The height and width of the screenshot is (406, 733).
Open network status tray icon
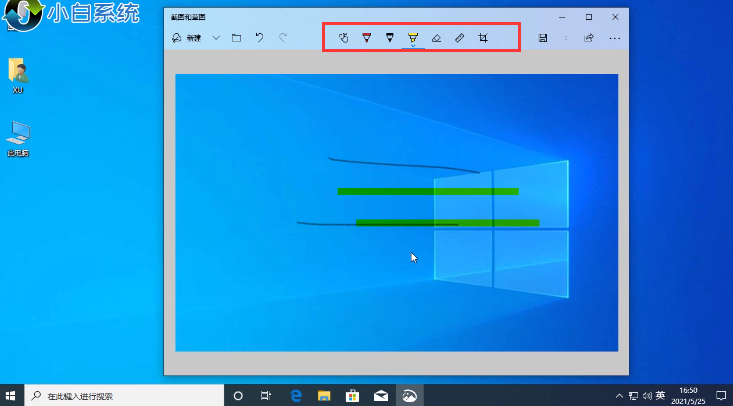pos(633,396)
